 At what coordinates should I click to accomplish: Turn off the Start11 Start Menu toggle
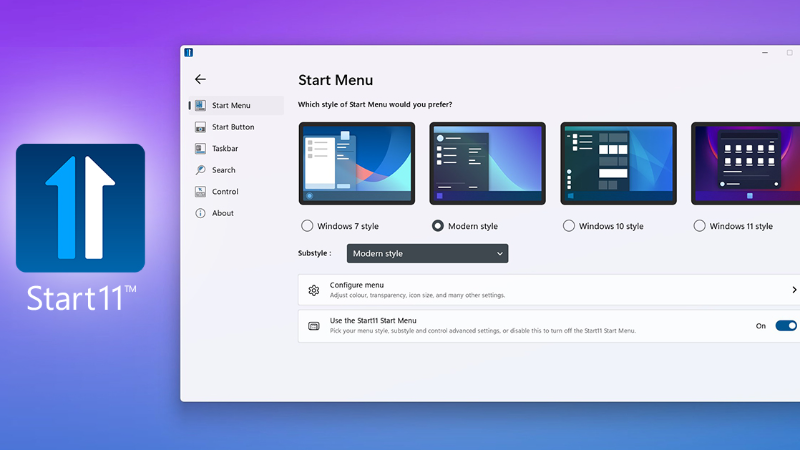pyautogui.click(x=785, y=326)
